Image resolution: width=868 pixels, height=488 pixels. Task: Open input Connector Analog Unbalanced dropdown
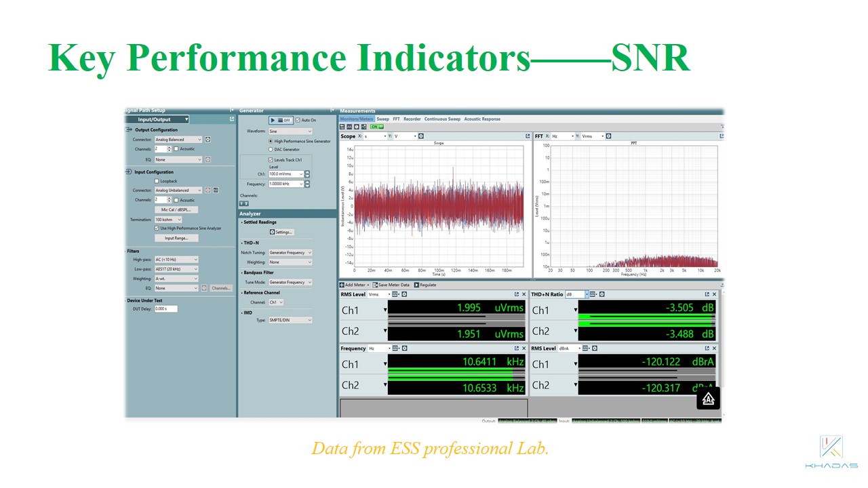click(x=178, y=190)
